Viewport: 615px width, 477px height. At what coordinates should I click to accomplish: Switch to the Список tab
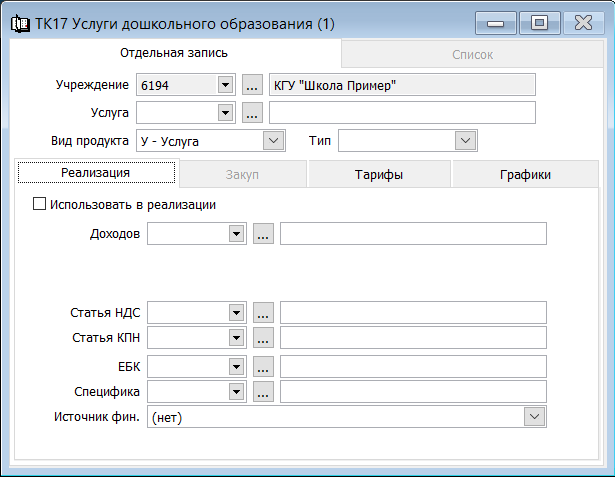472,54
